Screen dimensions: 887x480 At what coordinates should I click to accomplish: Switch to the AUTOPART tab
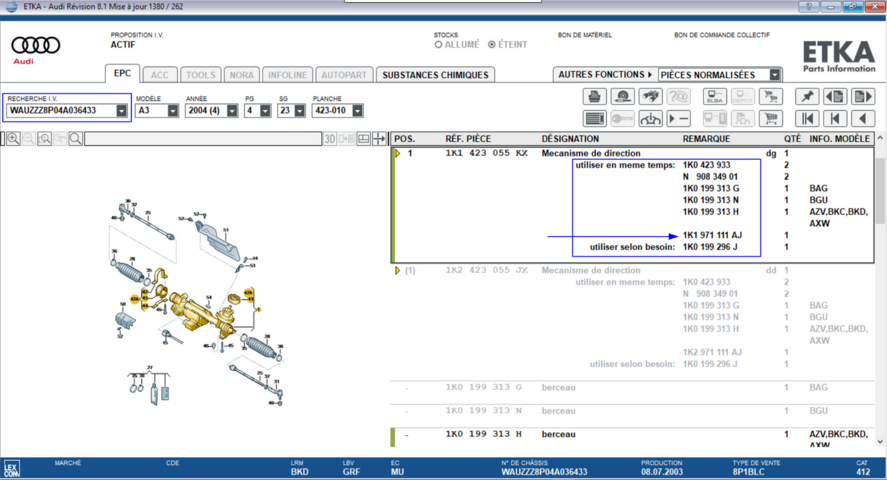[x=344, y=75]
